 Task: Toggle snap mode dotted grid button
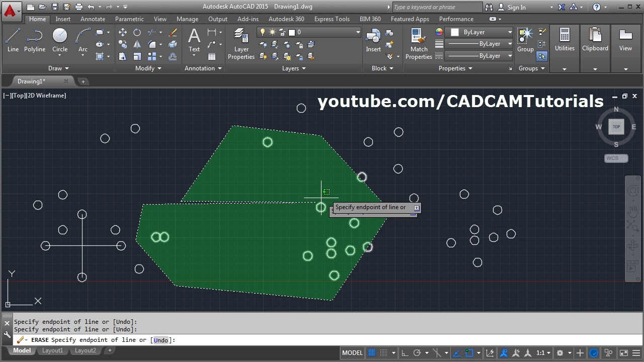tap(384, 353)
